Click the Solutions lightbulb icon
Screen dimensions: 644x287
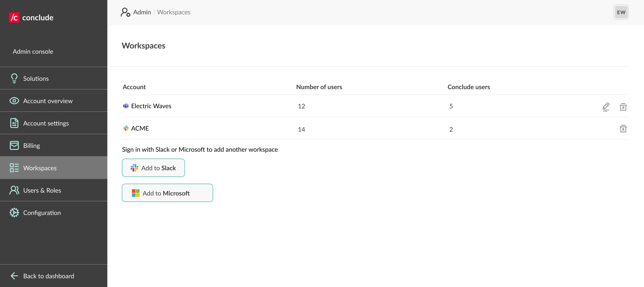point(14,78)
